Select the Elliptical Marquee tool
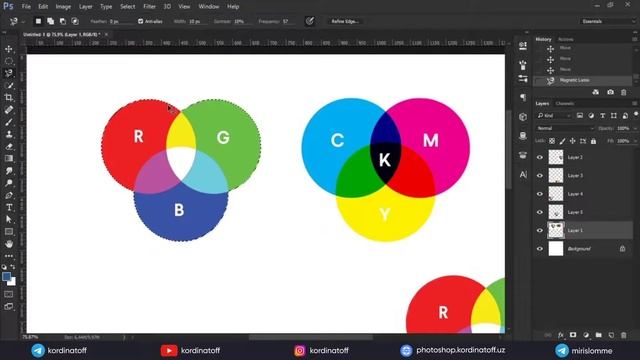This screenshot has width=640, height=360. (9, 61)
